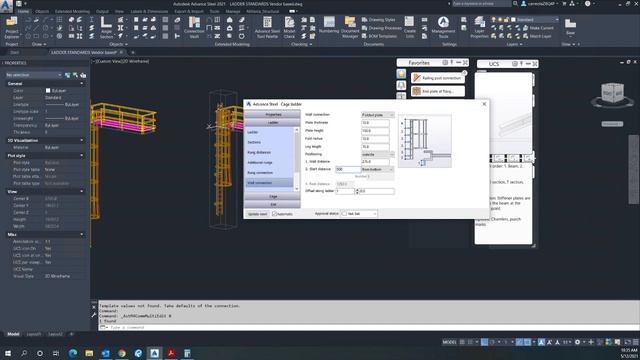Screen dimensions: 640x360
Task: Collapse the General properties section
Action: (82, 83)
